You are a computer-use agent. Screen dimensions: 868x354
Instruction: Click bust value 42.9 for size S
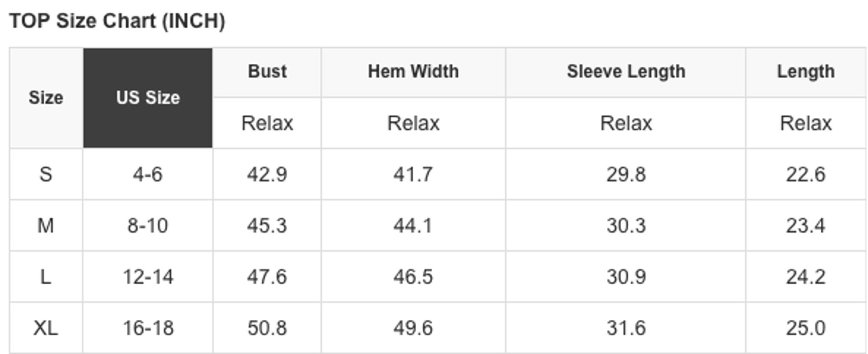(x=267, y=174)
